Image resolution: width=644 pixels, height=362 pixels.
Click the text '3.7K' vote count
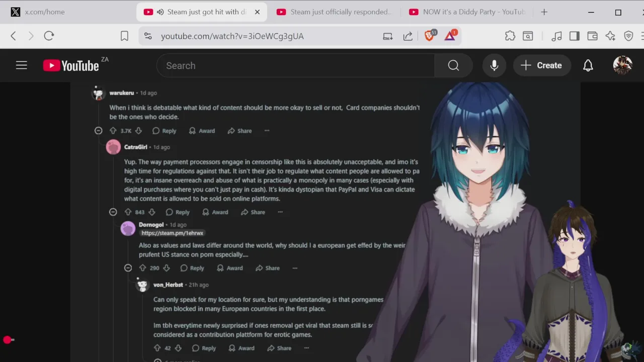click(x=126, y=131)
